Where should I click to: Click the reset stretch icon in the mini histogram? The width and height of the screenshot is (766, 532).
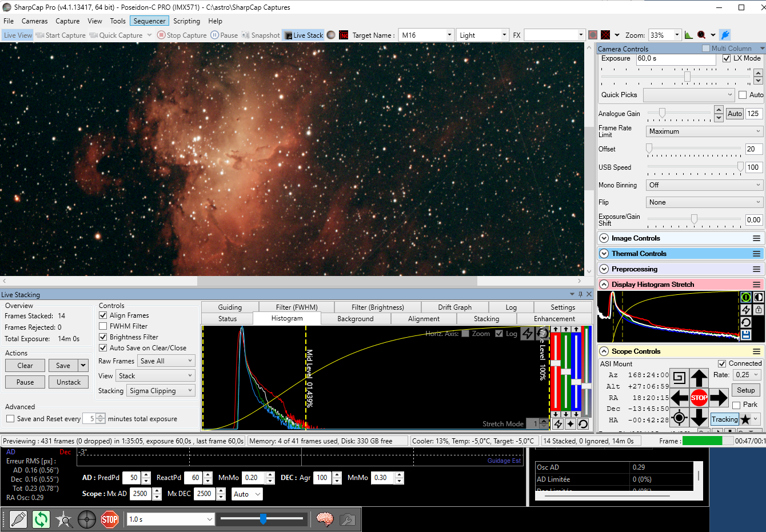[x=746, y=322]
